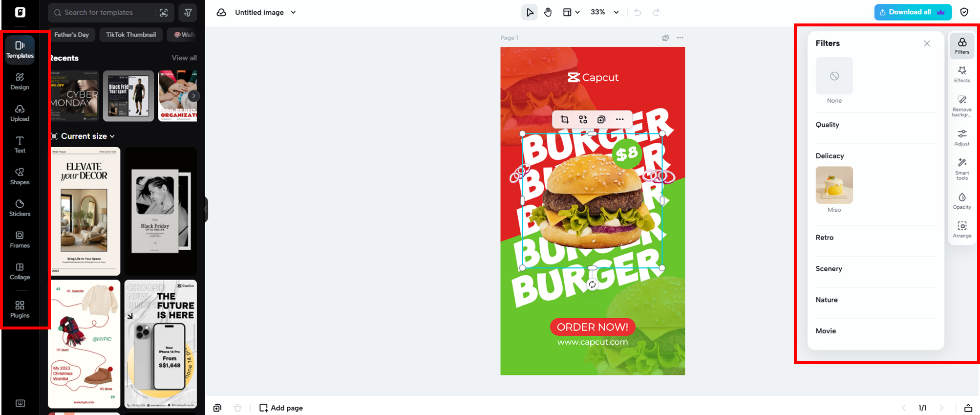980x415 pixels.
Task: Open the Cyber Monday recent template
Action: (75, 96)
